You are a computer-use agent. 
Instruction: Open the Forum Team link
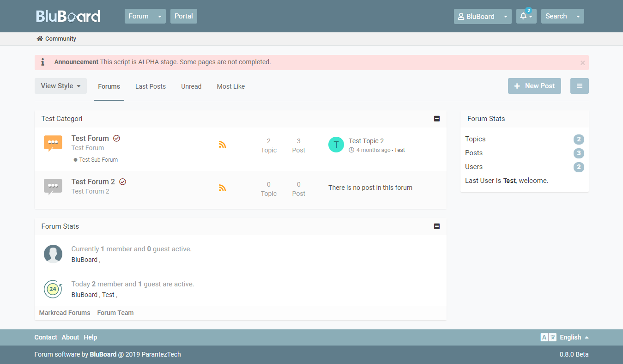(x=115, y=313)
